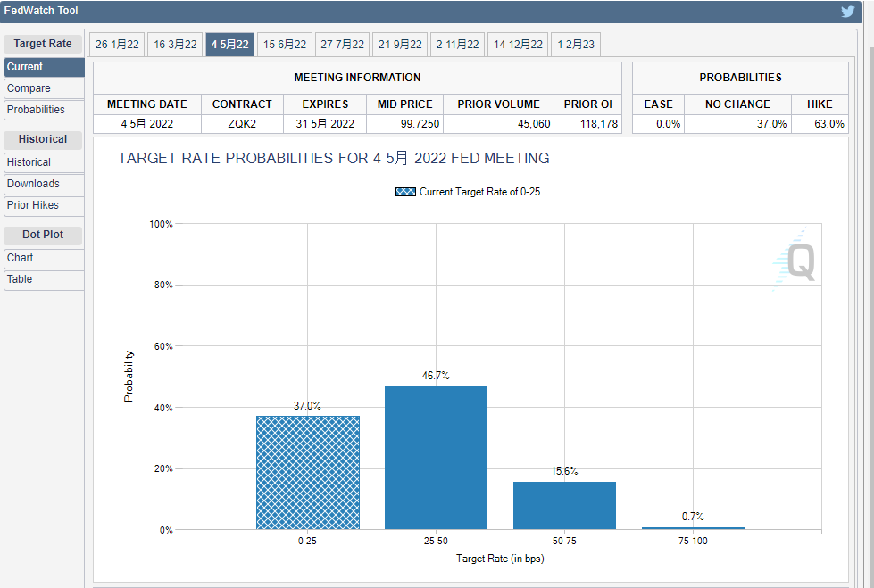Select the 4 5月22 meeting tab
The height and width of the screenshot is (588, 874).
coord(229,45)
